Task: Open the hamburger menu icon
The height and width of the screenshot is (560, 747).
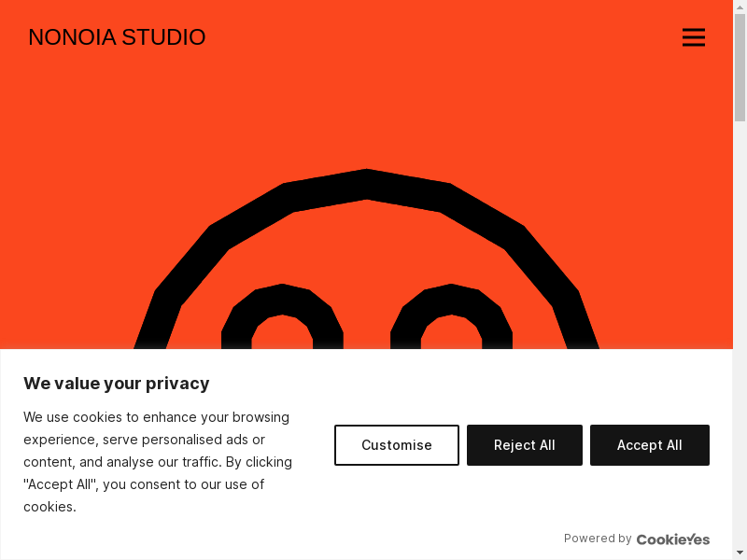Action: coord(693,37)
